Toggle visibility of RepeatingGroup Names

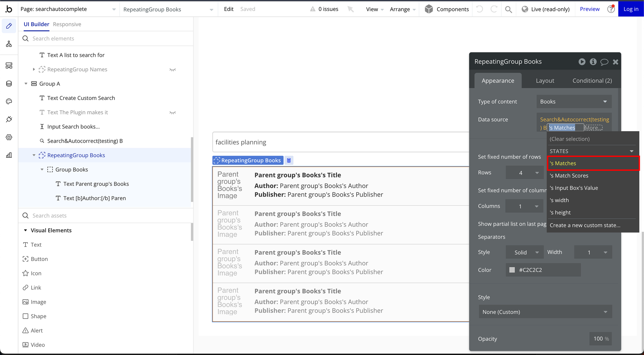172,69
